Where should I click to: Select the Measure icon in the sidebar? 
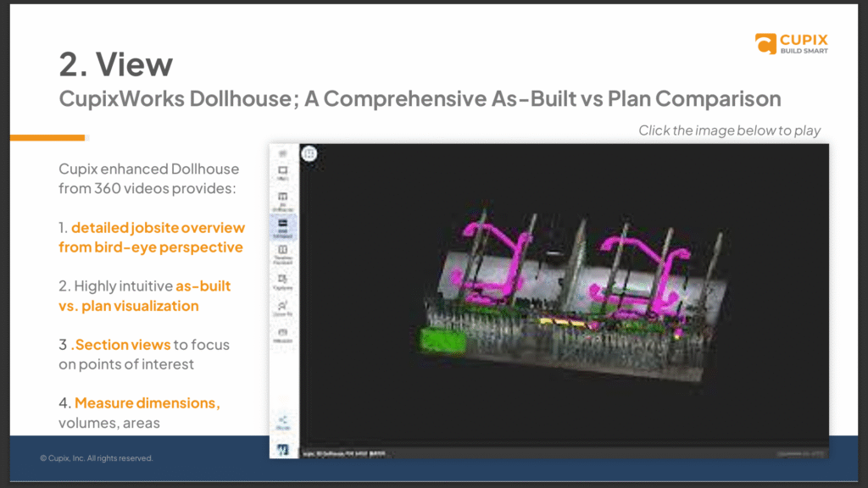[283, 335]
